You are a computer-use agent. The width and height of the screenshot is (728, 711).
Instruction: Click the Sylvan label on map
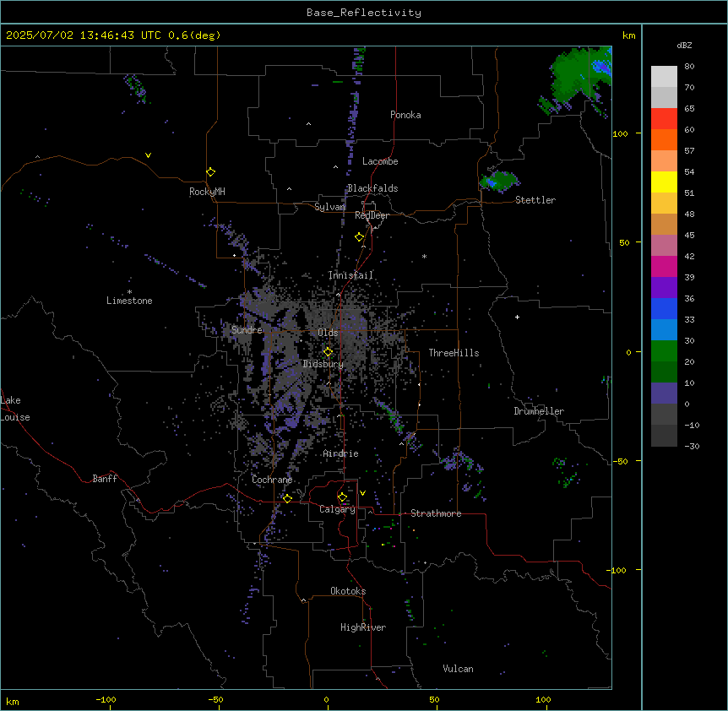329,207
